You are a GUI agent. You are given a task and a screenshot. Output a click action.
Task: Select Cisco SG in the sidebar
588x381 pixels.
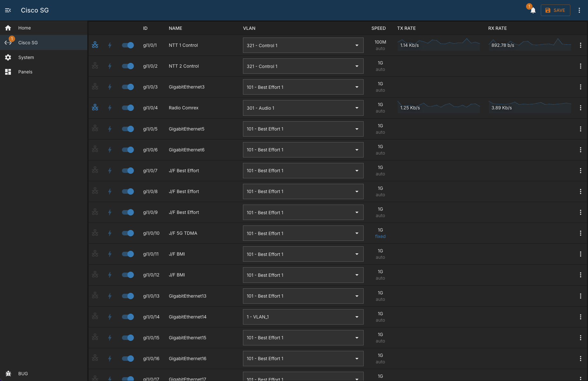click(44, 43)
